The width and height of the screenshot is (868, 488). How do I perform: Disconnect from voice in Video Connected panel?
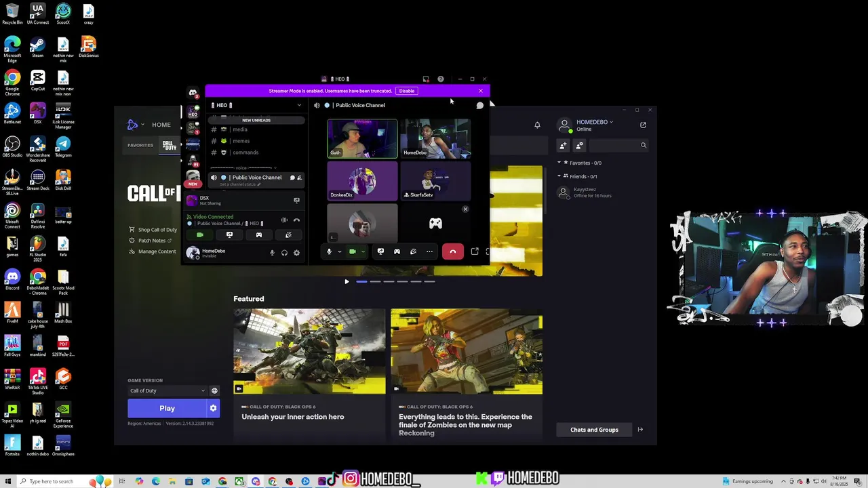[x=296, y=220]
